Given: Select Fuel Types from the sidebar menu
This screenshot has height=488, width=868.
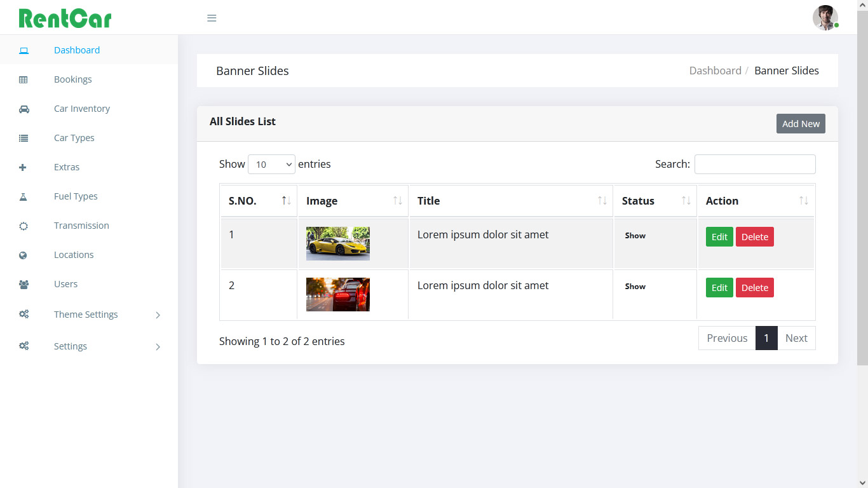Looking at the screenshot, I should tap(76, 196).
